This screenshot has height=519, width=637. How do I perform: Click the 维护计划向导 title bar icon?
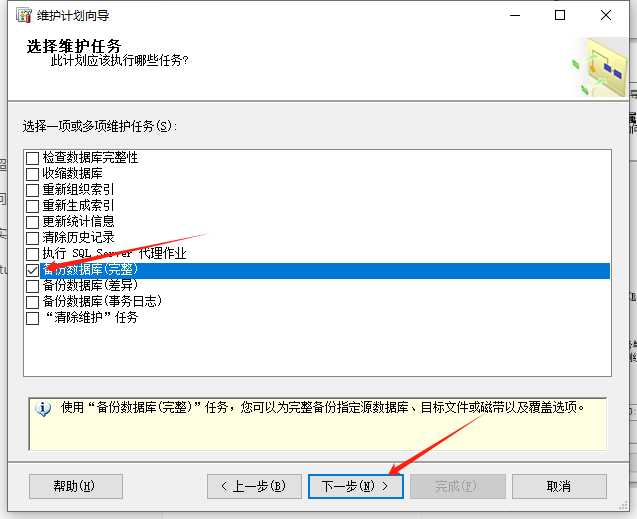24,15
